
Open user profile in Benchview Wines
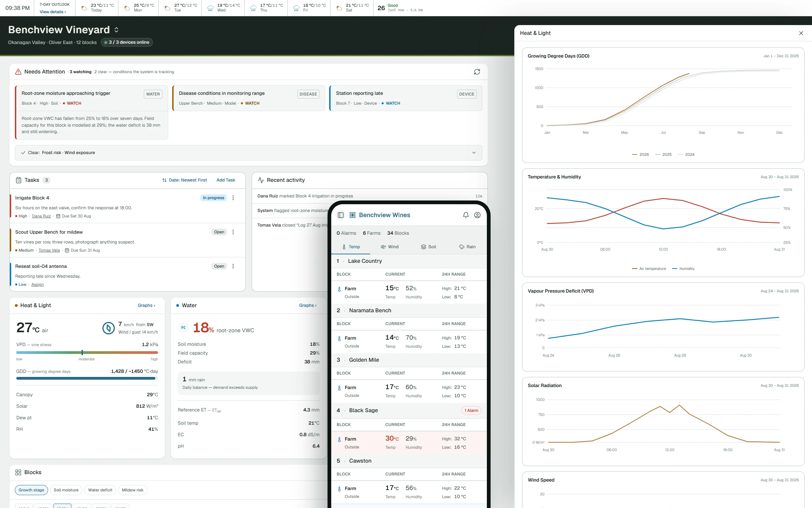click(477, 215)
